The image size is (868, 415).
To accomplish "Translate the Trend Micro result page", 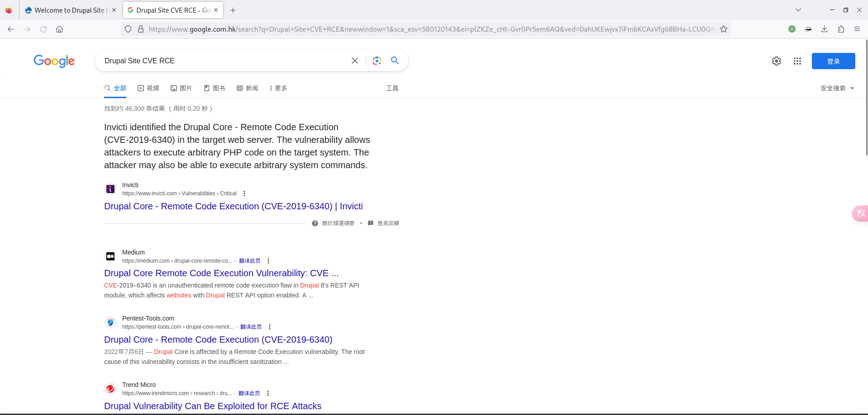I will [x=249, y=393].
